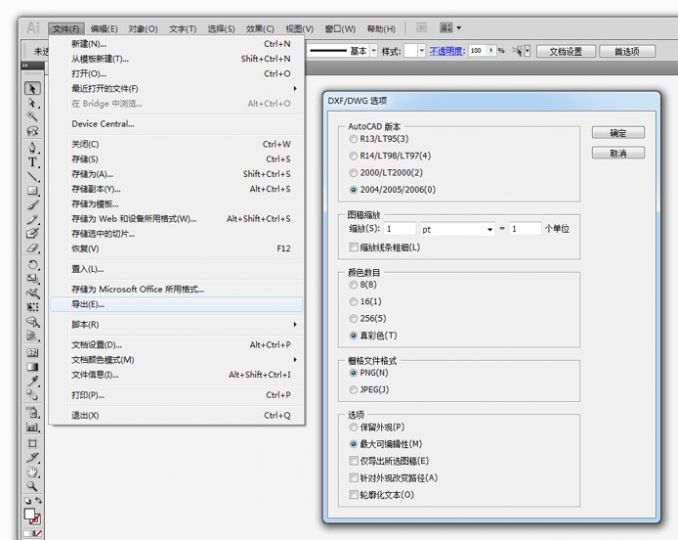Select the Hand tool
This screenshot has width=678, height=540.
click(x=32, y=472)
